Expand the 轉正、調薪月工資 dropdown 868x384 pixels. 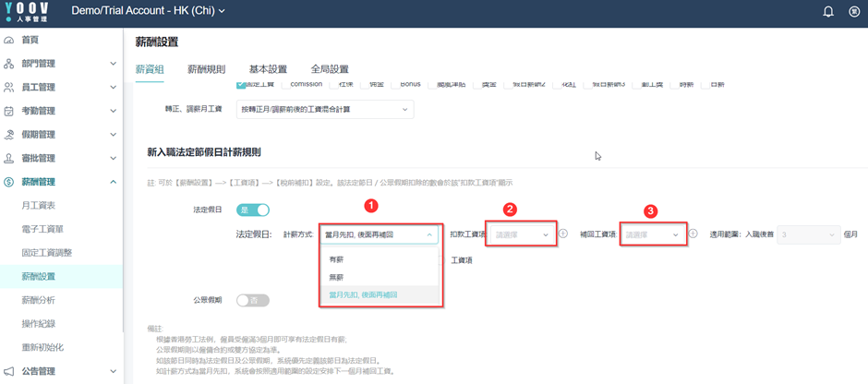(x=324, y=110)
